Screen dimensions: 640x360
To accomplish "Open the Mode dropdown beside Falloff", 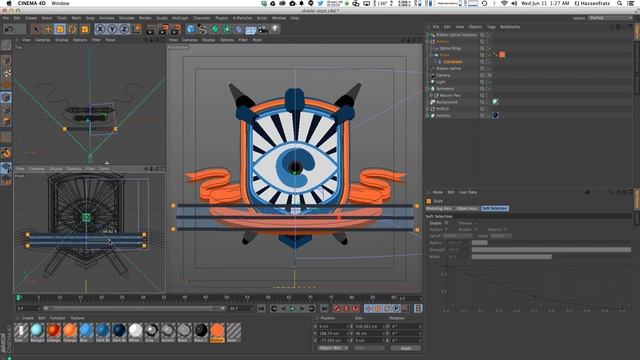I will pyautogui.click(x=500, y=236).
